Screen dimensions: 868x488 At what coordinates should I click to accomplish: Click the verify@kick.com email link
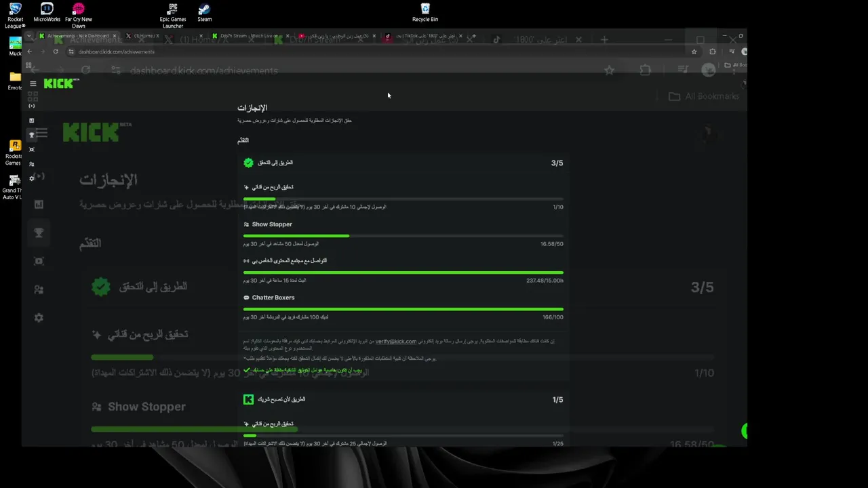tap(396, 342)
